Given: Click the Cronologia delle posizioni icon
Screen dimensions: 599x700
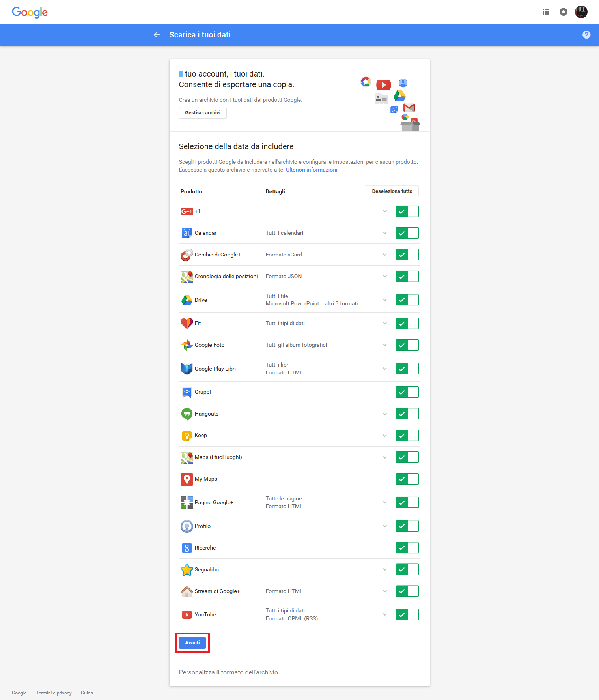Looking at the screenshot, I should click(x=187, y=277).
